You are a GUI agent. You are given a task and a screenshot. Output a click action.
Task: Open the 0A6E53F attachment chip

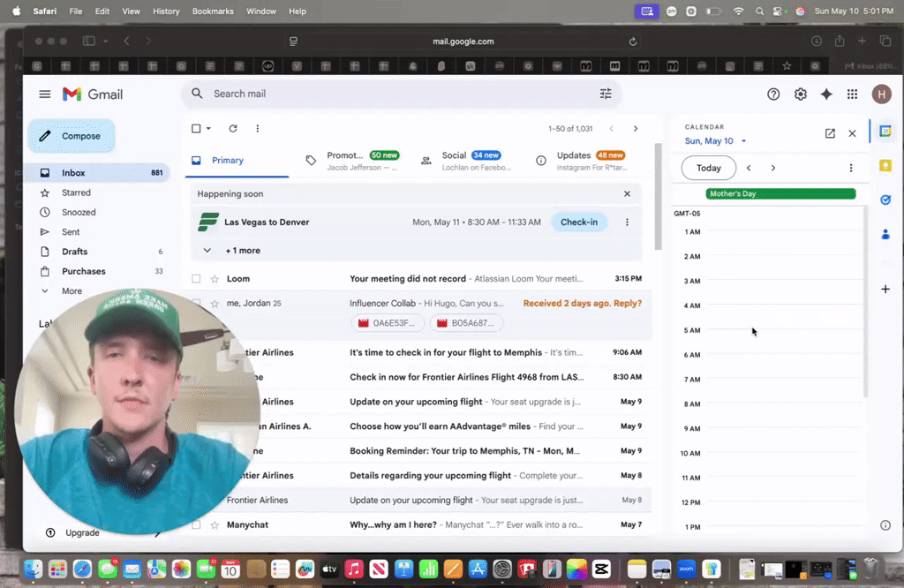[387, 323]
